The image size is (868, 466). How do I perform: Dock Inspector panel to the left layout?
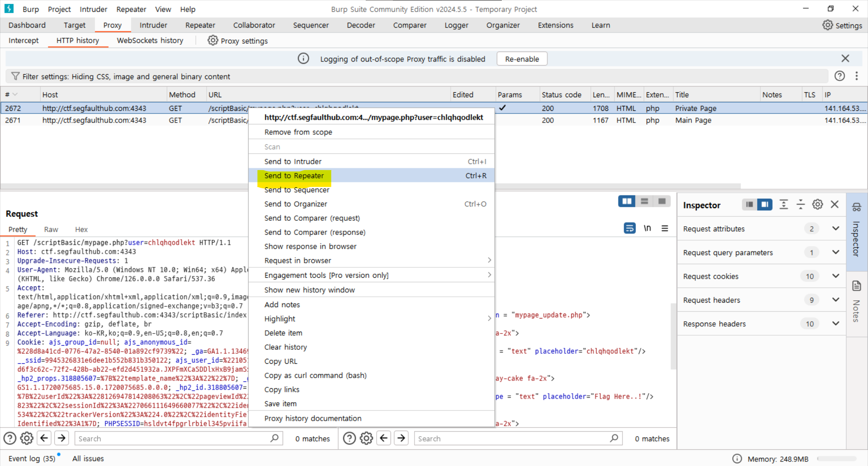(750, 204)
